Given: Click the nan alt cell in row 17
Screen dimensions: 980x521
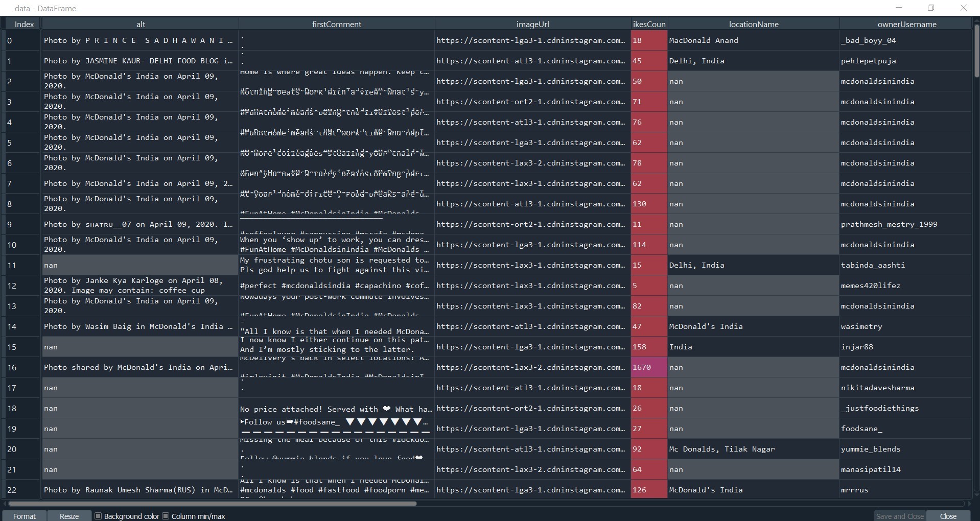Looking at the screenshot, I should tap(141, 388).
